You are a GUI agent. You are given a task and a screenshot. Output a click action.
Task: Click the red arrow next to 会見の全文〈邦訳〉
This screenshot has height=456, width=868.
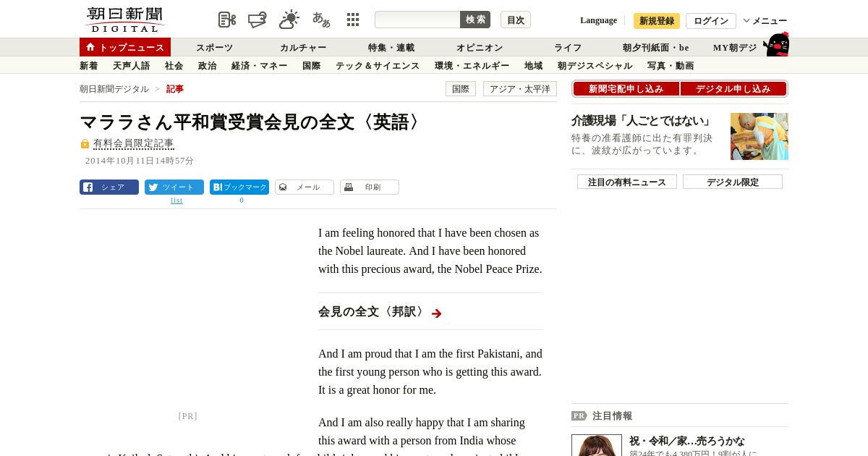click(x=436, y=313)
